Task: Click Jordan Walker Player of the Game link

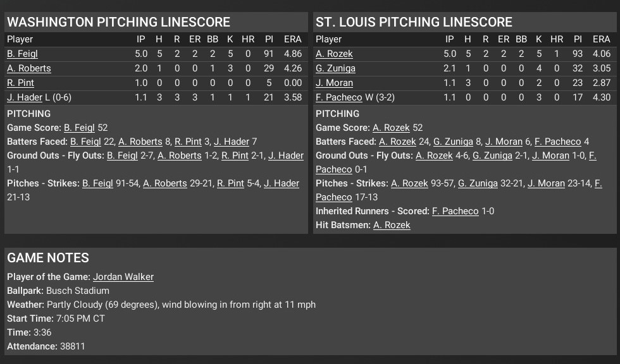Action: 123,277
